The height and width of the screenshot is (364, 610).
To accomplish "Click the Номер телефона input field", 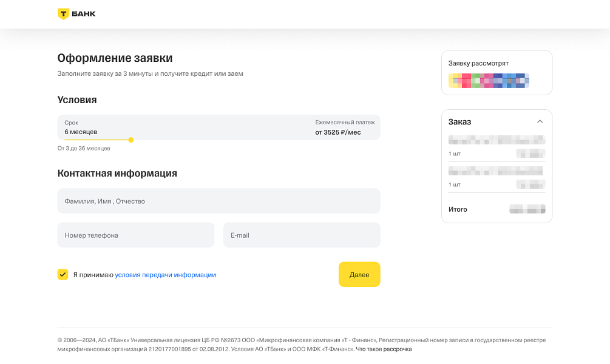I will click(136, 235).
